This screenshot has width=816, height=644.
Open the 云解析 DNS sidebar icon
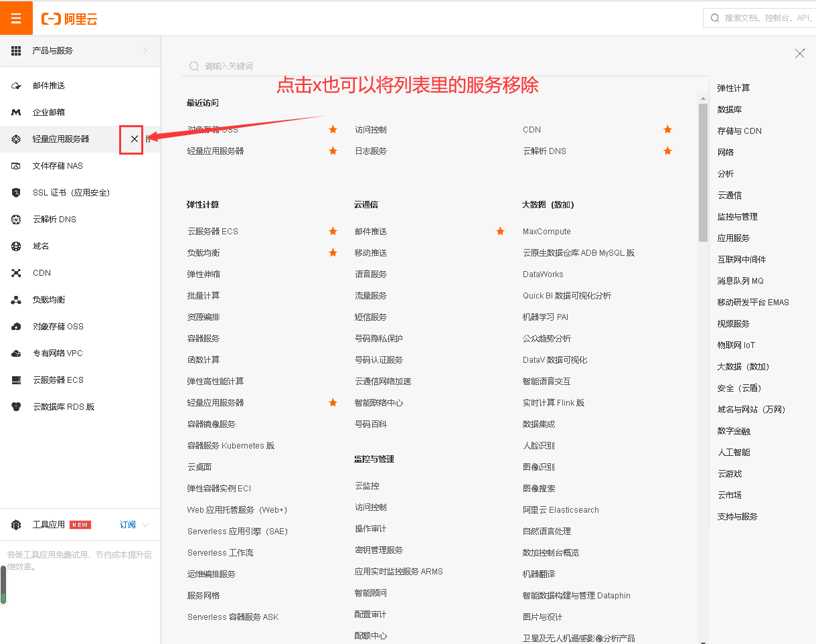(16, 220)
